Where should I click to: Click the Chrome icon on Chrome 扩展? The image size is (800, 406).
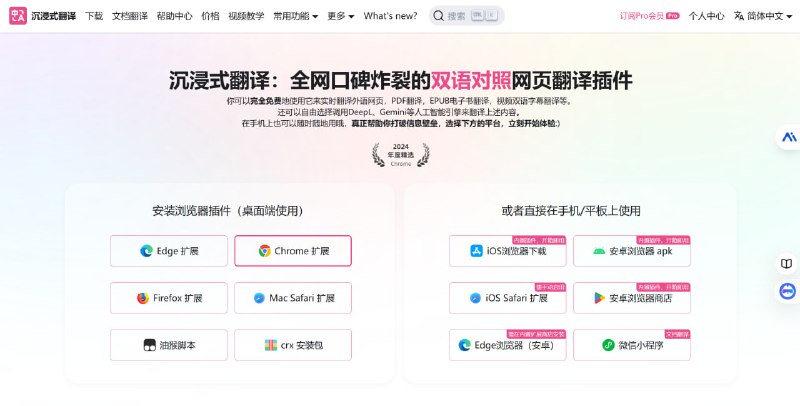(x=264, y=251)
